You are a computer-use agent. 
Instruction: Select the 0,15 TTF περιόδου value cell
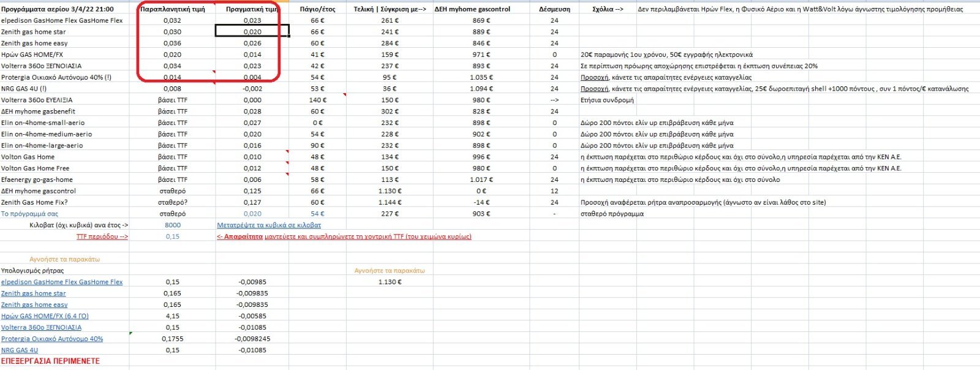click(x=173, y=236)
